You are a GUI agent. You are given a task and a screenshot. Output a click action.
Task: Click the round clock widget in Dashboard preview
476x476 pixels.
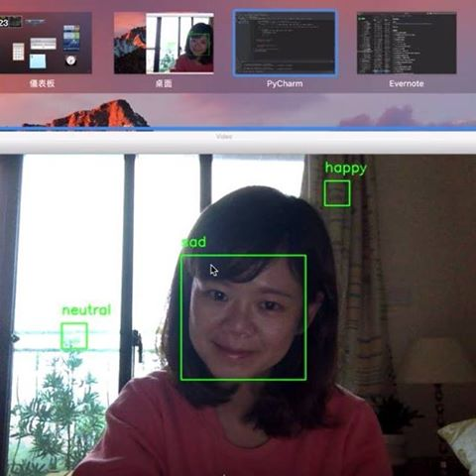point(70,60)
